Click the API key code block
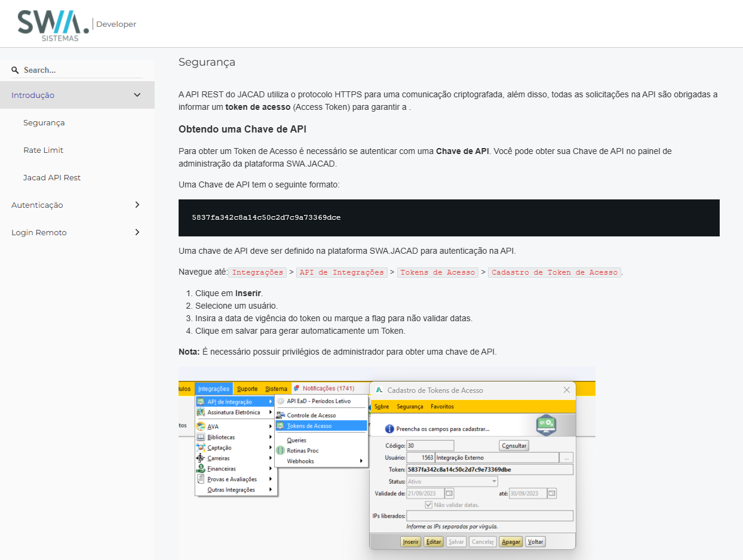Viewport: 743px width, 560px height. (449, 218)
